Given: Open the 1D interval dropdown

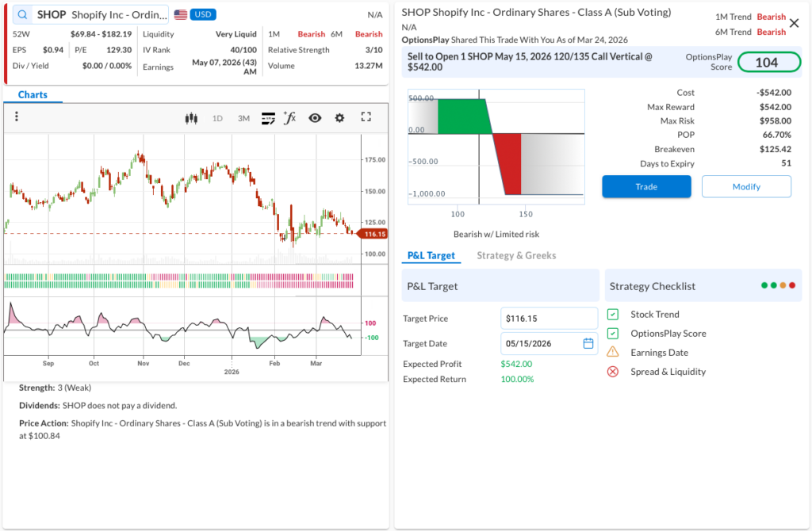Looking at the screenshot, I should (217, 118).
